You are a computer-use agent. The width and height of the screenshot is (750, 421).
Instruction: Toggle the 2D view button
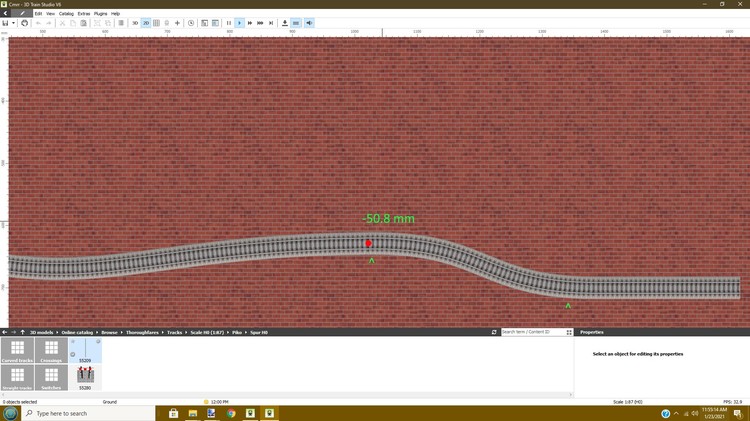(146, 23)
